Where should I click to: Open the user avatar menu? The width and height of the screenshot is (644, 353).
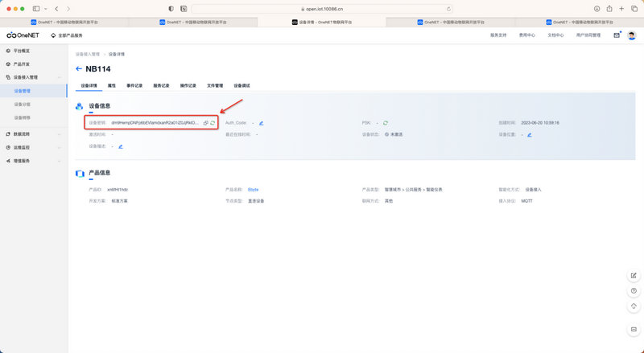[632, 35]
